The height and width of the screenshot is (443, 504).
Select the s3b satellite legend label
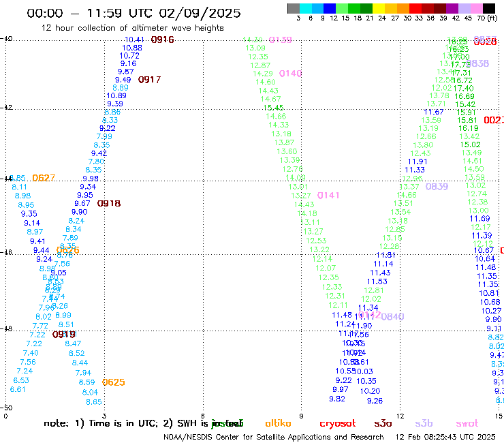point(424,423)
